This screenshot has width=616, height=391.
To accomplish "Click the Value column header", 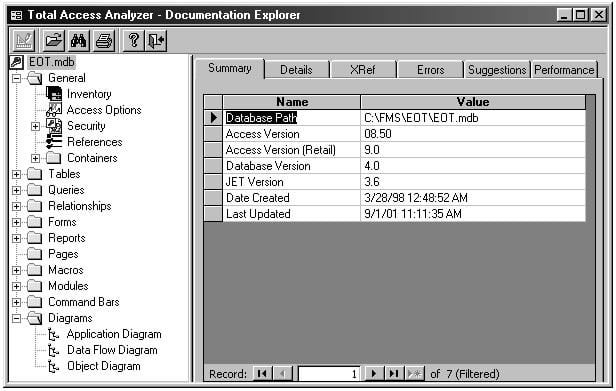I will (473, 102).
